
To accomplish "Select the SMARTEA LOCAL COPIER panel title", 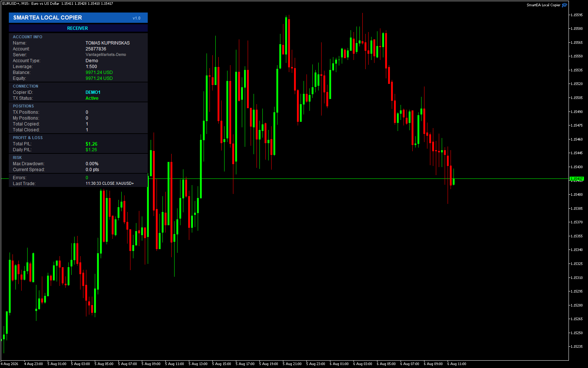I will click(x=47, y=18).
